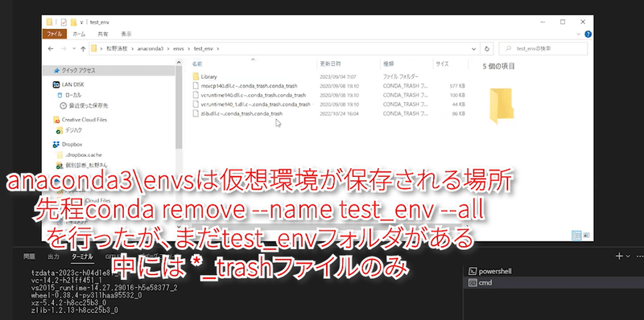Collapse the ribbon with the chevron
This screenshot has height=320, width=644.
(578, 34)
